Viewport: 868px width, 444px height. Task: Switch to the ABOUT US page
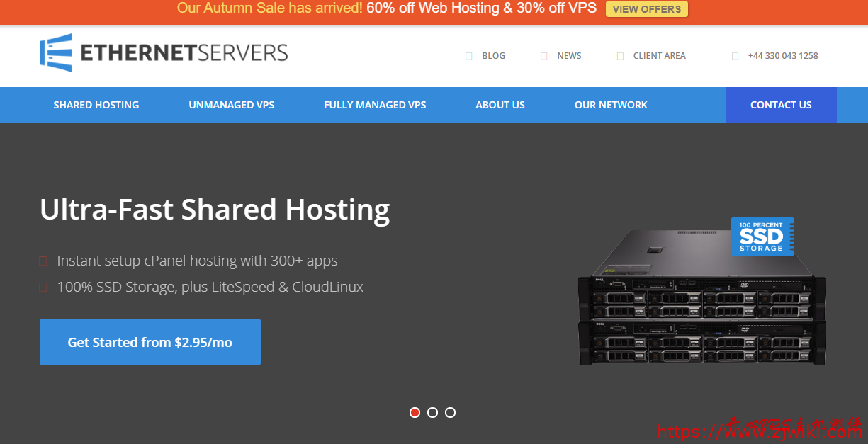(x=500, y=104)
